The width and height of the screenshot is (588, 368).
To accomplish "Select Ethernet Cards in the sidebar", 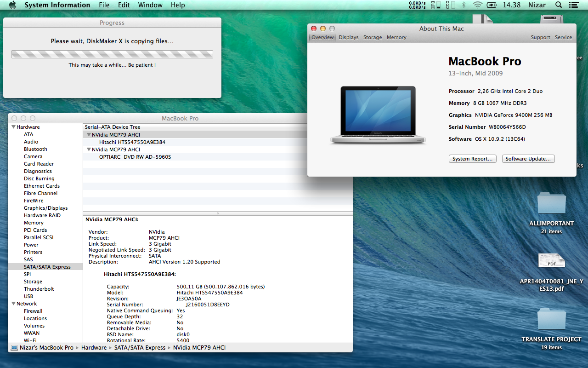I will point(42,186).
